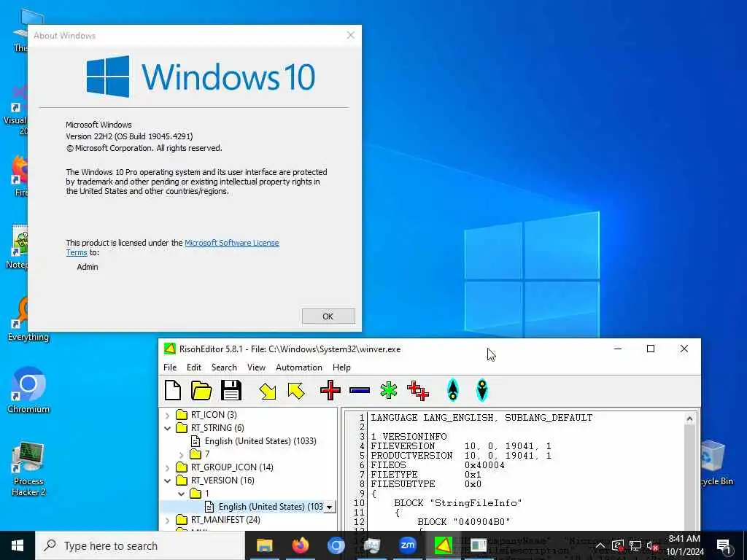Screen dimensions: 747x560
Task: Open Chromium desktop shortcut
Action: [x=28, y=391]
